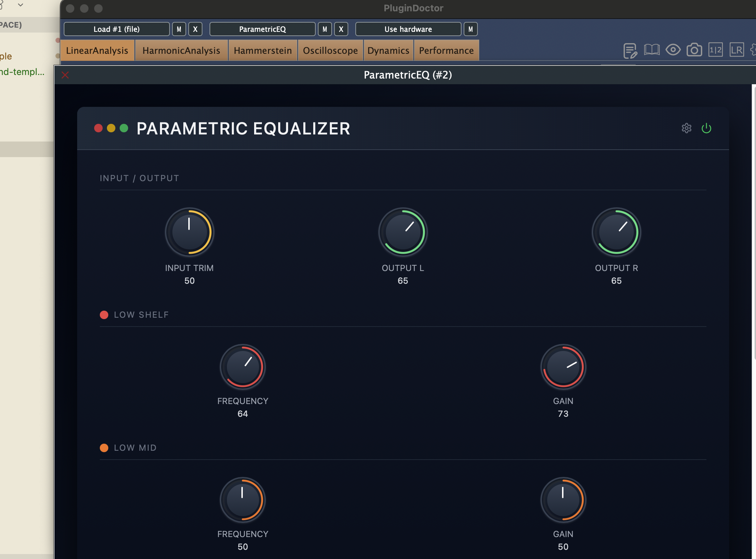Click the Low Shelf Gain knob
The image size is (756, 559).
pyautogui.click(x=563, y=367)
